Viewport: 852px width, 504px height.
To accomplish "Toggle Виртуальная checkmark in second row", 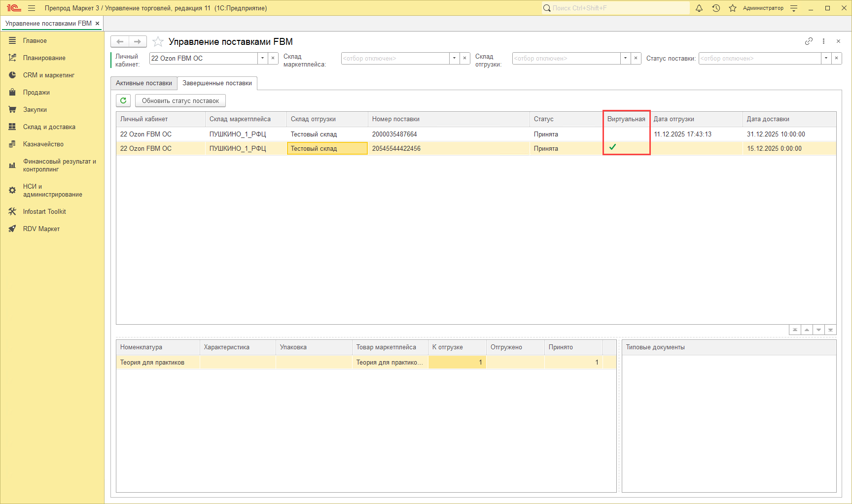I will click(612, 147).
